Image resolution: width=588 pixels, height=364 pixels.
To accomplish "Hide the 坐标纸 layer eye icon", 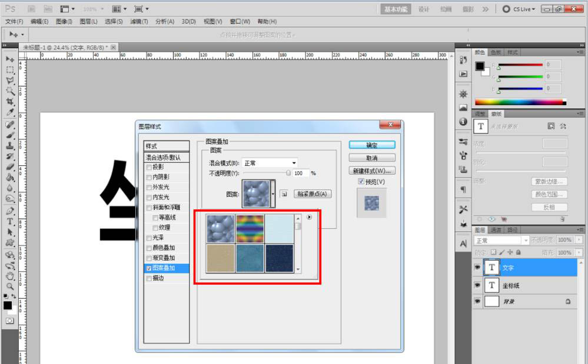I will click(478, 286).
